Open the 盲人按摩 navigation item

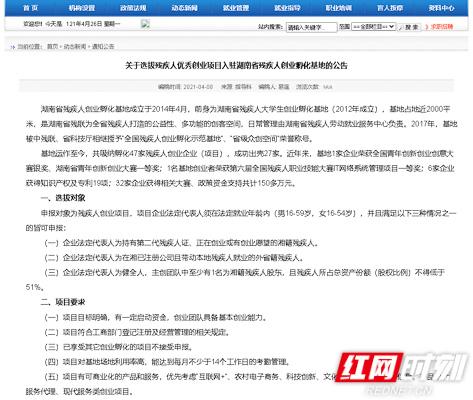tap(390, 8)
